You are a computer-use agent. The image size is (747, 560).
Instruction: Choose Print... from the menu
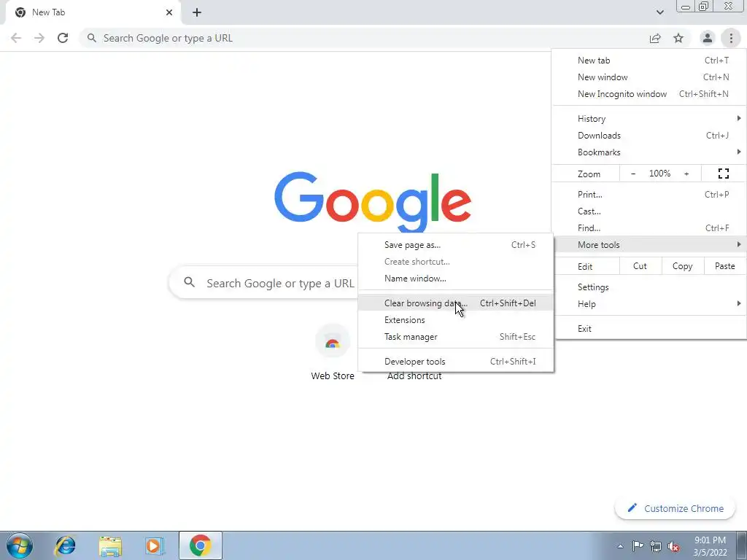coord(649,194)
